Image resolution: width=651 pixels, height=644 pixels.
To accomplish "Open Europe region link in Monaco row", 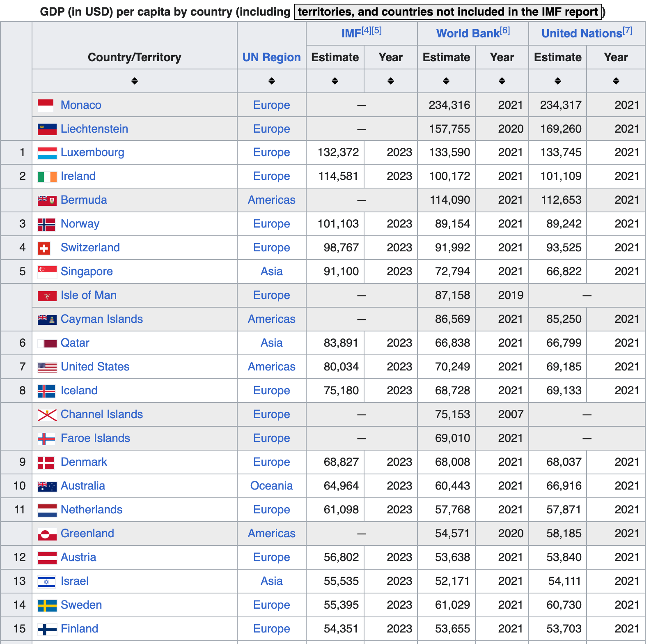I will click(271, 105).
